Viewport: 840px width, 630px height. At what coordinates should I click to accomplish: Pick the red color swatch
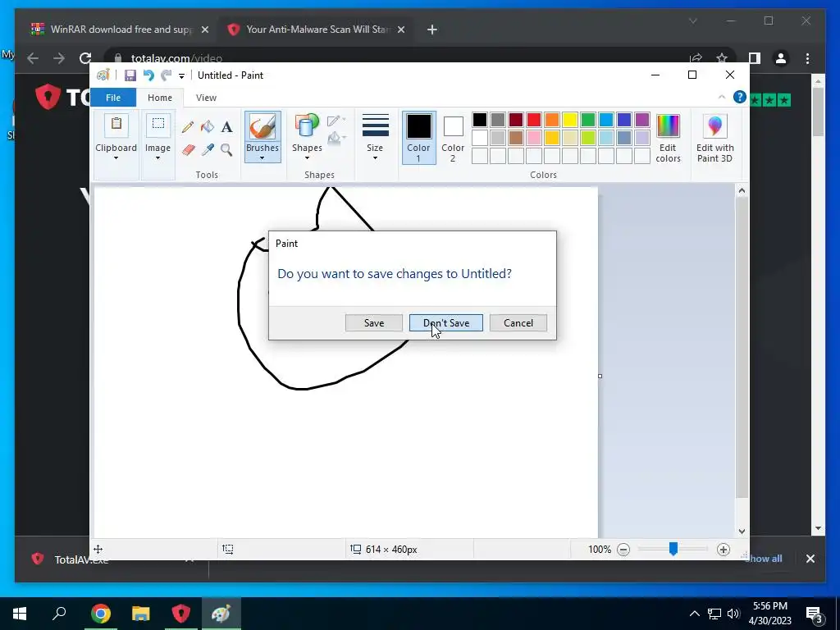pyautogui.click(x=533, y=120)
